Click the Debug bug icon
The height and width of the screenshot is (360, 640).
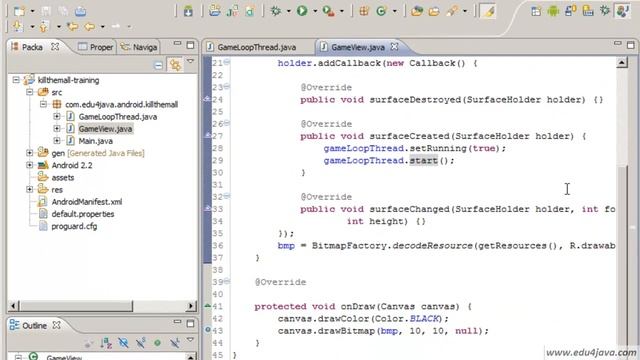click(x=276, y=11)
